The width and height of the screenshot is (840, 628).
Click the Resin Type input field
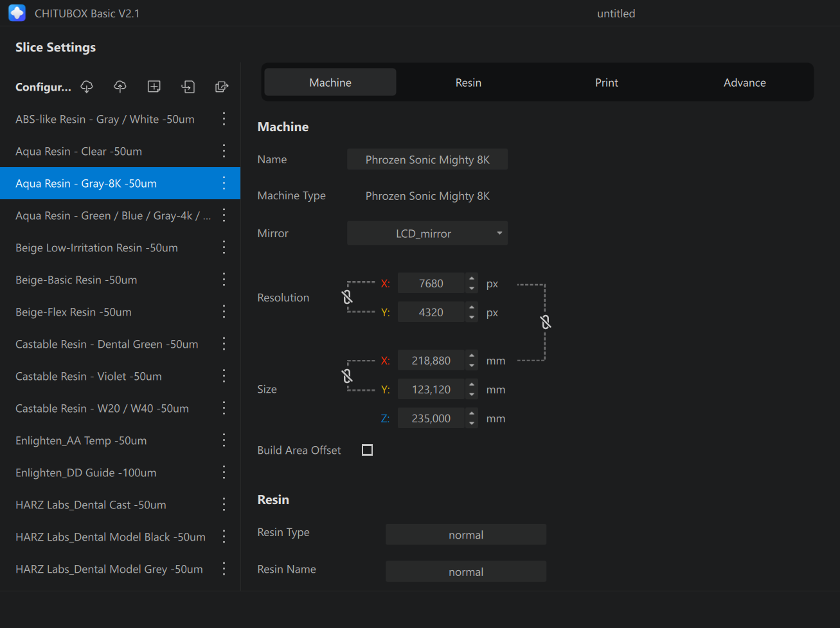[x=466, y=535]
